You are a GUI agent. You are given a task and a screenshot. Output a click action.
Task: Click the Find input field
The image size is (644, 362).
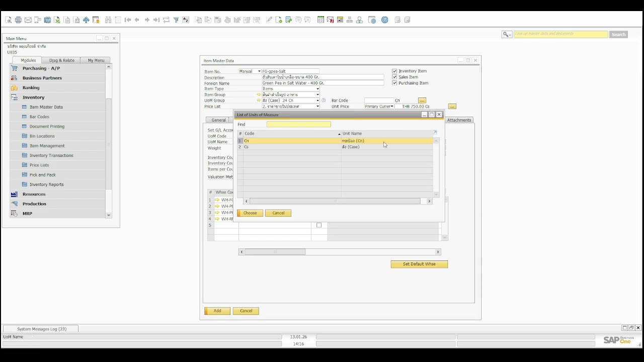click(299, 124)
